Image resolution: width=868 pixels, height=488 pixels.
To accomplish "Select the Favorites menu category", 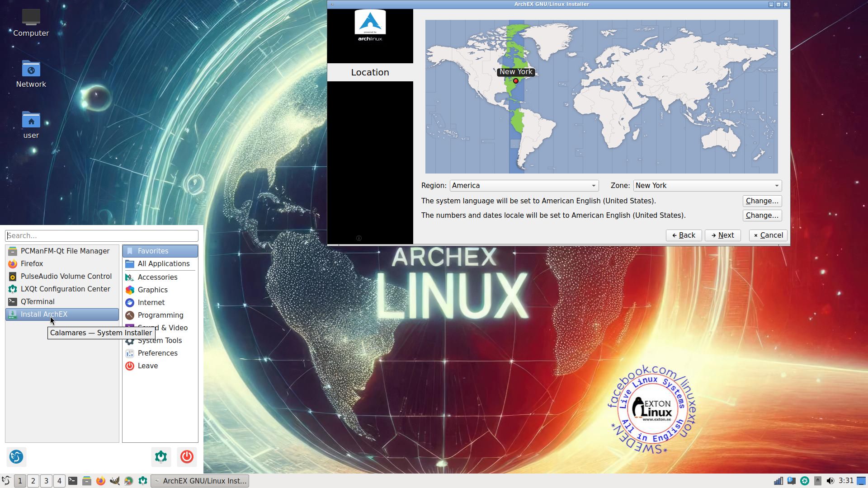I will tap(160, 251).
